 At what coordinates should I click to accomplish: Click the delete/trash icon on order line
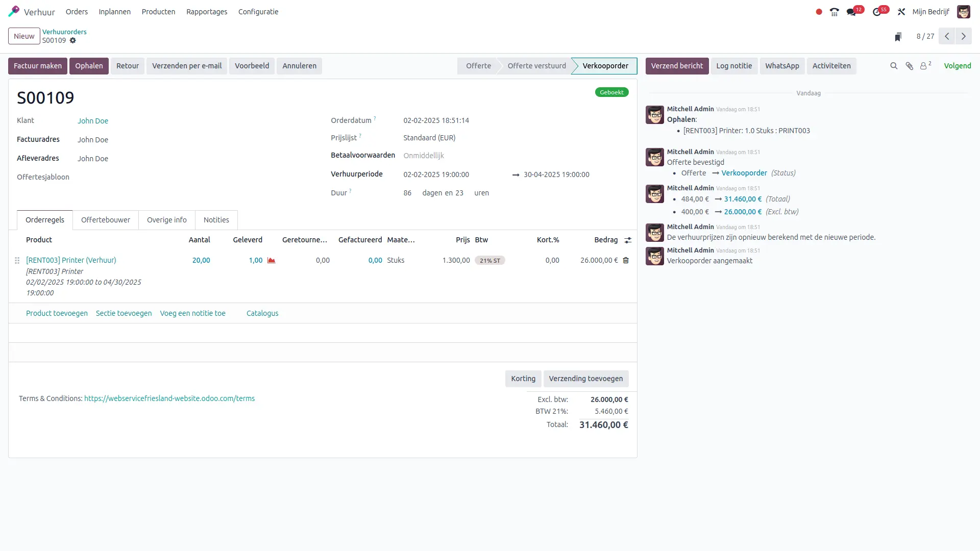click(x=625, y=260)
